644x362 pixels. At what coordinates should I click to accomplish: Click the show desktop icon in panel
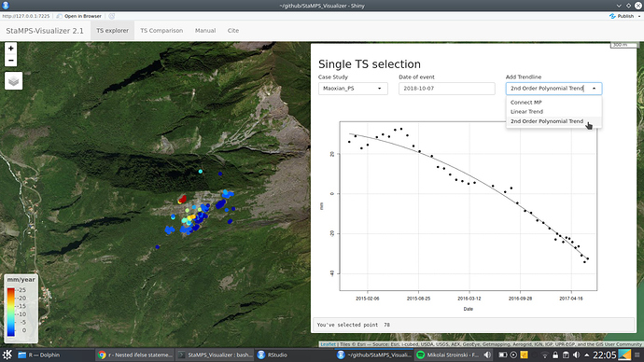coord(624,355)
